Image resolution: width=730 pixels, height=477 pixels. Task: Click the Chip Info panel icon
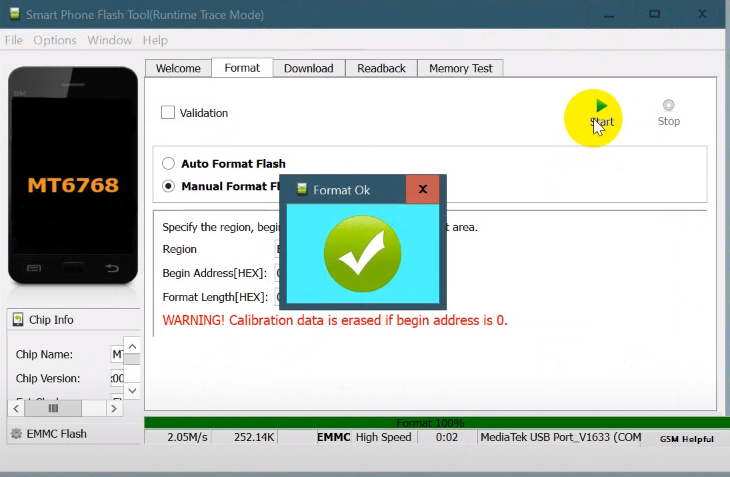pyautogui.click(x=18, y=320)
